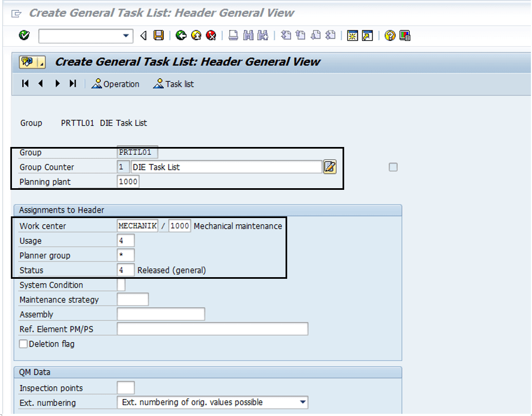
Task: Click the 'Mechanical maintenance' description text
Action: 238,226
